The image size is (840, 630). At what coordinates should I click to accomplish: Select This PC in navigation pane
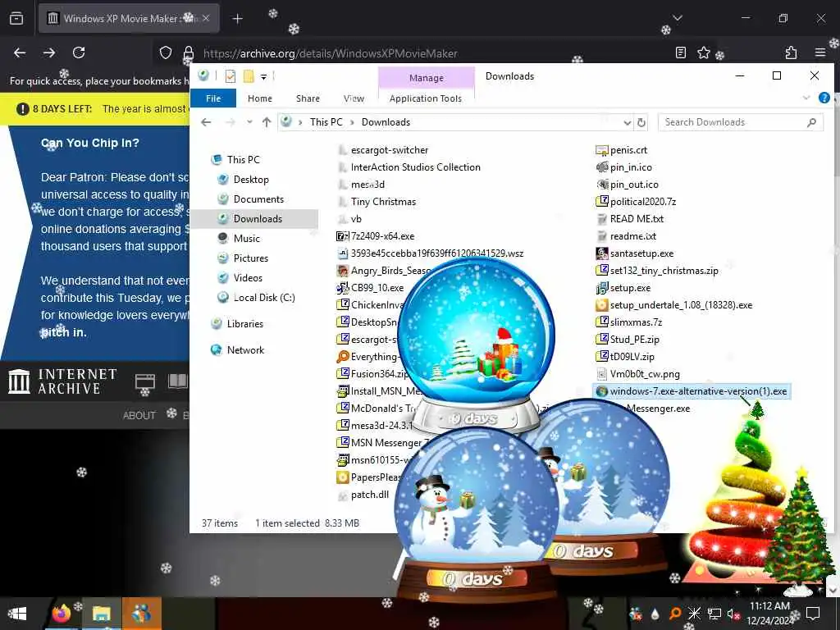point(243,160)
